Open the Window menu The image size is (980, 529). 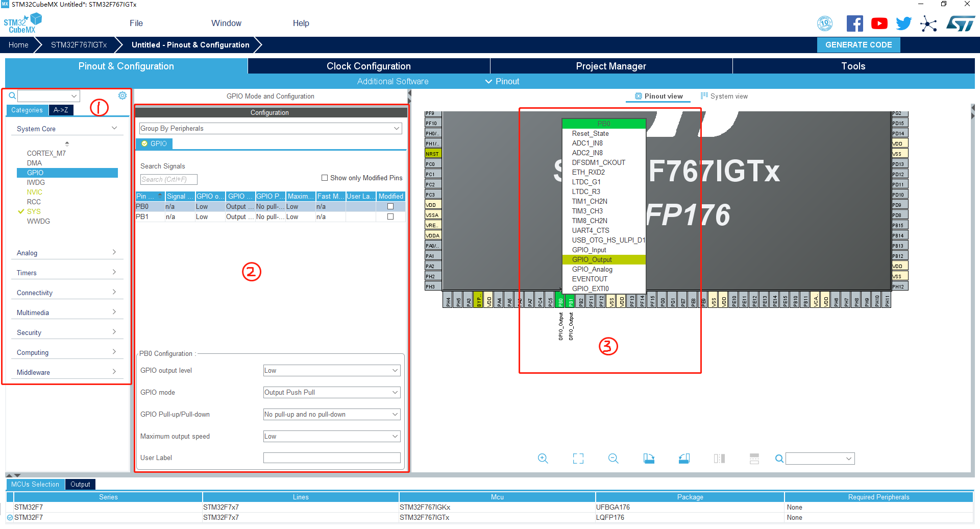click(226, 23)
